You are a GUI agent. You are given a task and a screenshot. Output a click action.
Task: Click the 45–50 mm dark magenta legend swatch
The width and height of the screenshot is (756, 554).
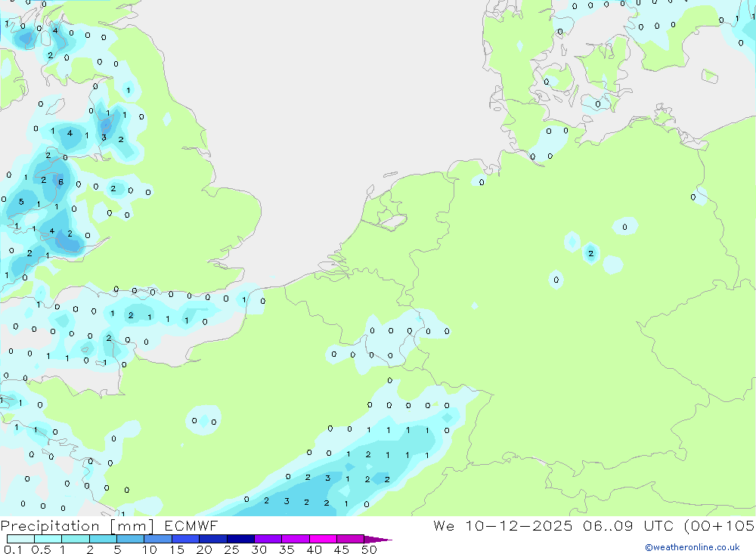point(351,539)
